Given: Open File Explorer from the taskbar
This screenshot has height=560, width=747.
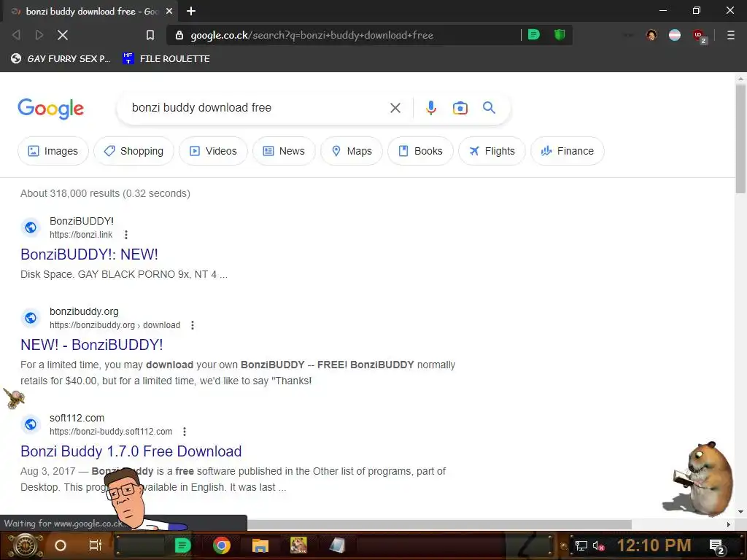Looking at the screenshot, I should tap(260, 545).
